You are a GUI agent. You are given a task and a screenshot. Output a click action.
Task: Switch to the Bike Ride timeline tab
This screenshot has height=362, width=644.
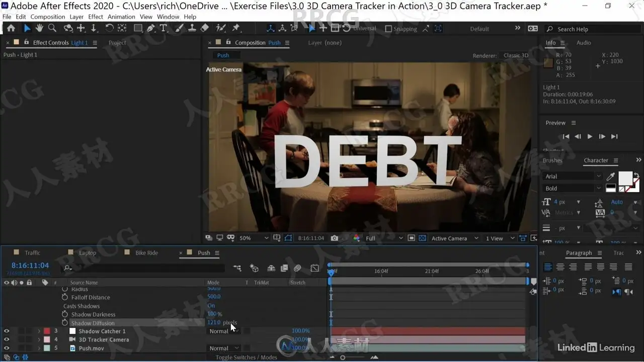click(x=146, y=253)
